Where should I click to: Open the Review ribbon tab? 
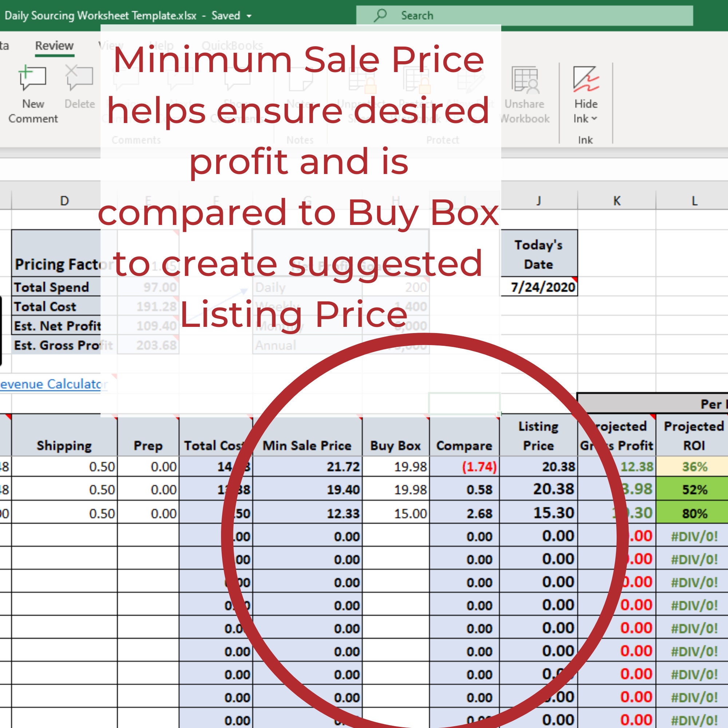pyautogui.click(x=54, y=45)
